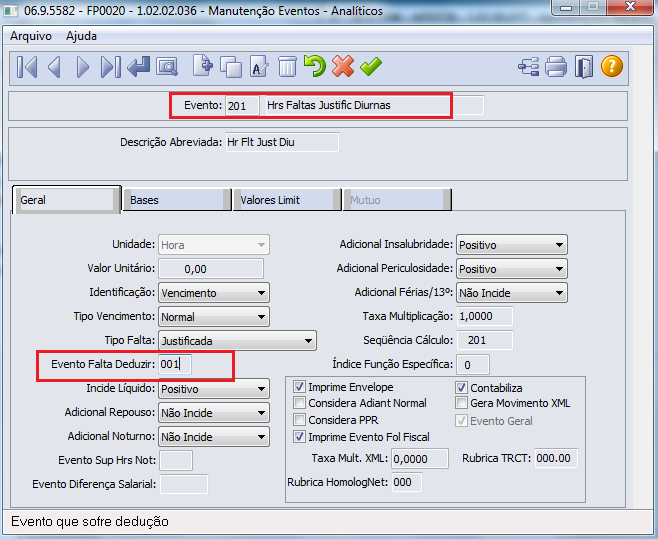
Task: Switch to the Geral tab
Action: (x=66, y=200)
